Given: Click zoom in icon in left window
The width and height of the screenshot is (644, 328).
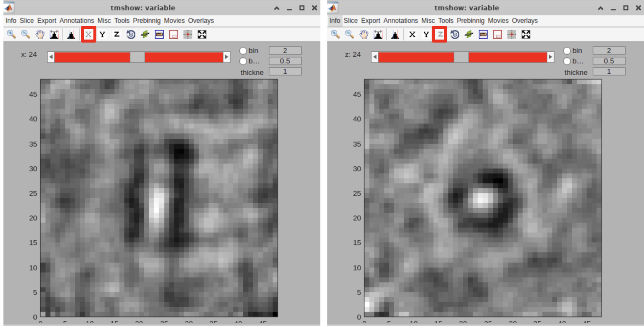Looking at the screenshot, I should click(11, 34).
